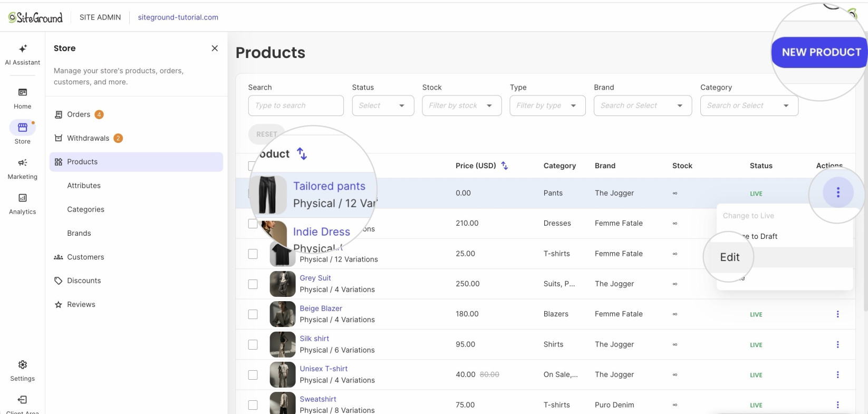Open the siteground-tutorial.com link
Viewport: 868px width, 414px height.
click(178, 17)
